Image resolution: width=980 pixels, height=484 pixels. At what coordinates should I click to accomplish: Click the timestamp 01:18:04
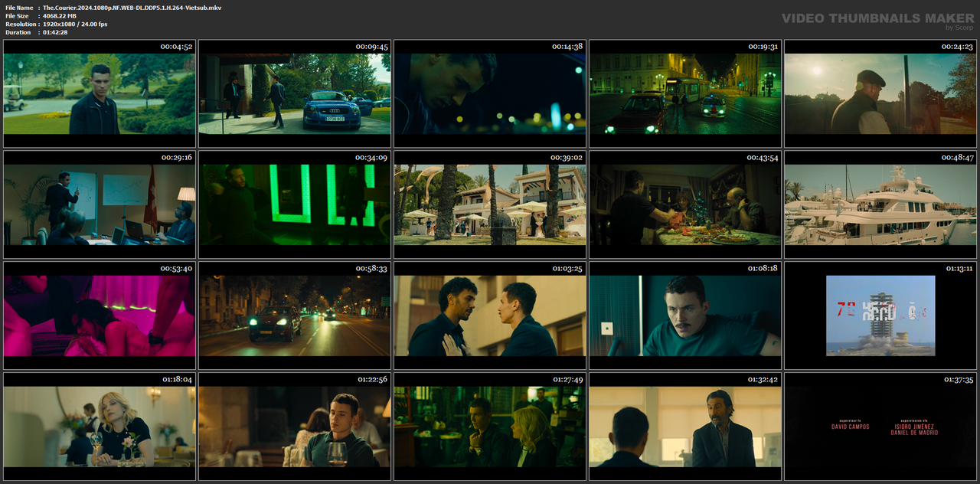(x=178, y=379)
